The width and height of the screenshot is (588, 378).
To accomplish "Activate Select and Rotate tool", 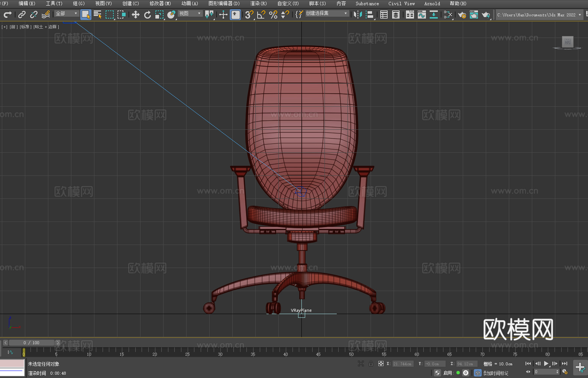I will pos(148,14).
